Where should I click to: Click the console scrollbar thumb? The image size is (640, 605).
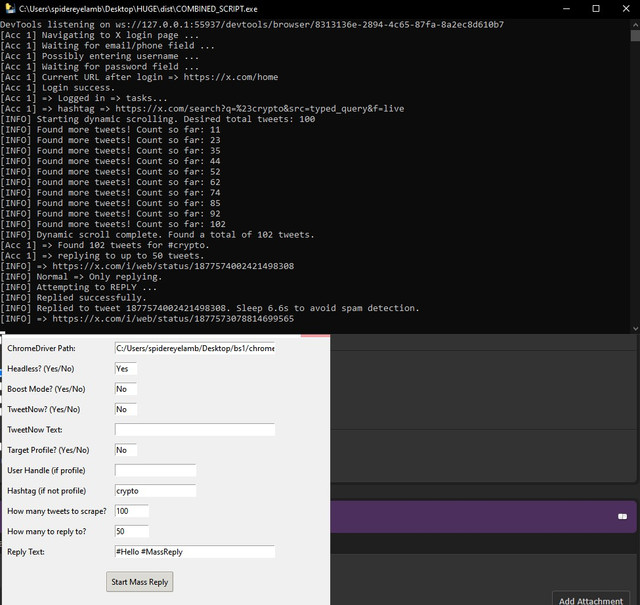click(x=635, y=36)
